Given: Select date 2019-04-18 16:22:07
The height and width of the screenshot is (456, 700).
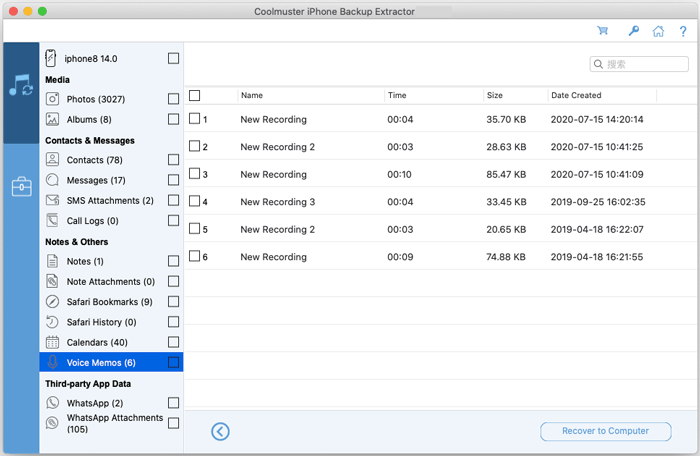Looking at the screenshot, I should click(x=597, y=230).
